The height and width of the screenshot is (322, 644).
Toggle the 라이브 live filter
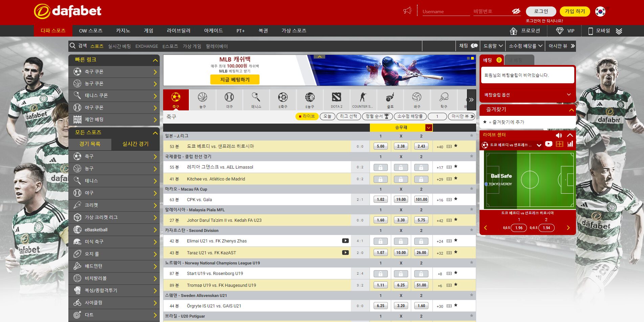coord(307,116)
